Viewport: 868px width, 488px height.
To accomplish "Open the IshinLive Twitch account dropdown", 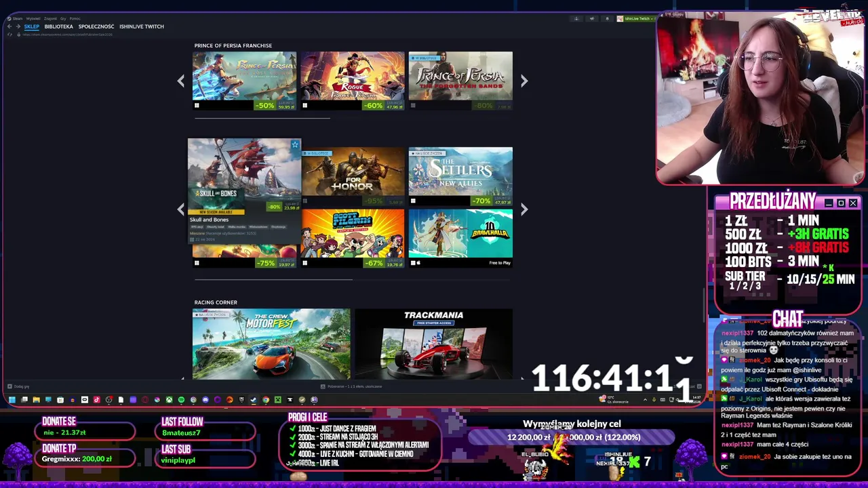I will click(x=637, y=18).
